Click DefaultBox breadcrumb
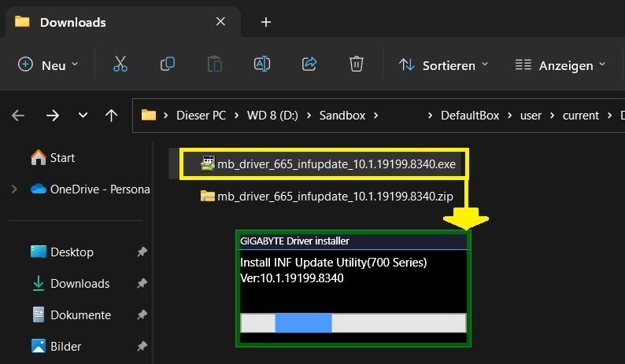This screenshot has height=364, width=625. tap(470, 116)
